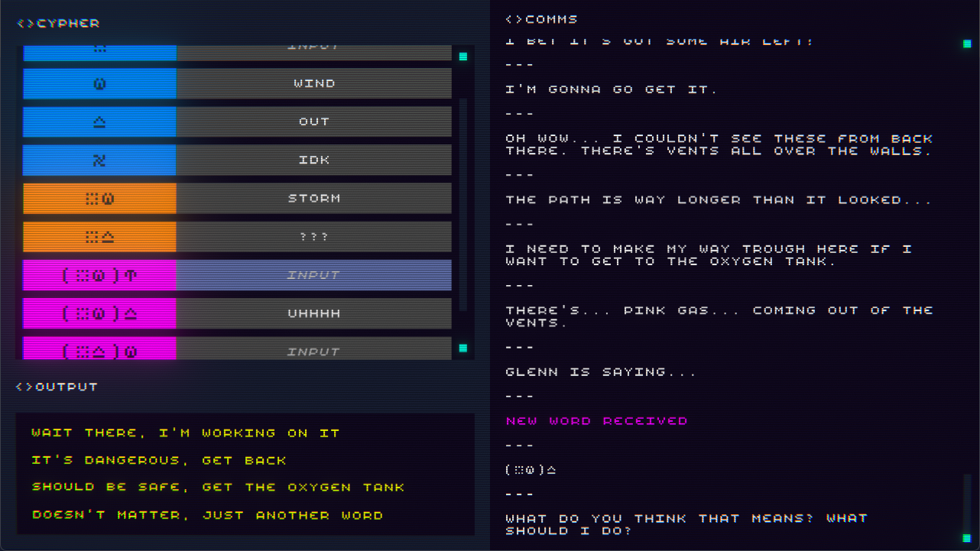Screen dimensions: 980x551
Task: Click comms scrollbar top teal square
Action: coord(967,44)
